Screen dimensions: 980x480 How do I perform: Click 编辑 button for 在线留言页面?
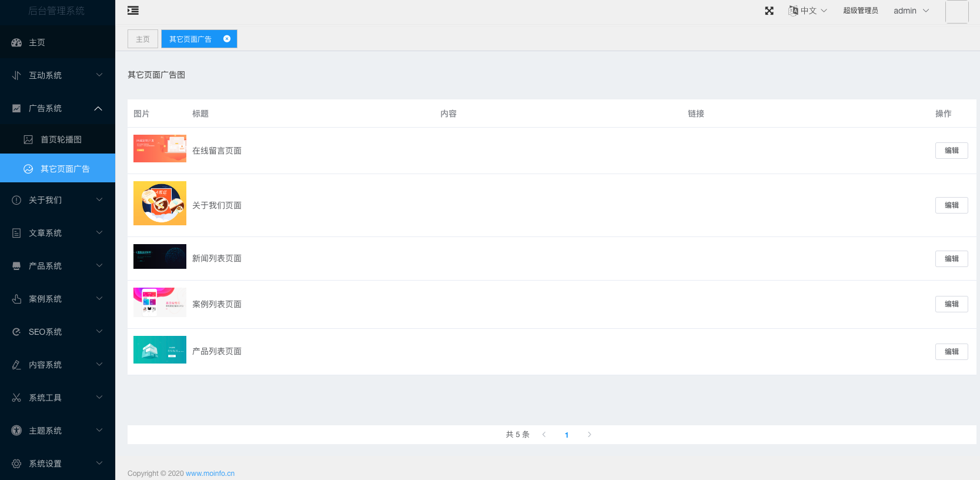(951, 151)
